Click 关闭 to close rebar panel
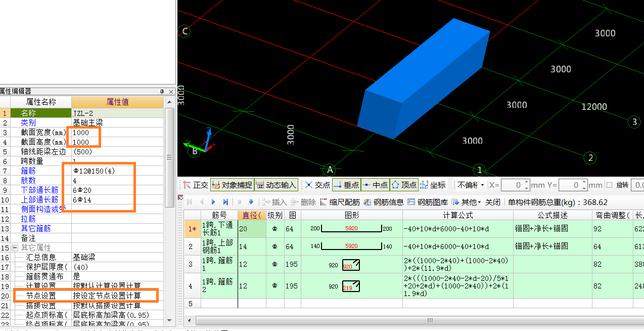 [493, 202]
